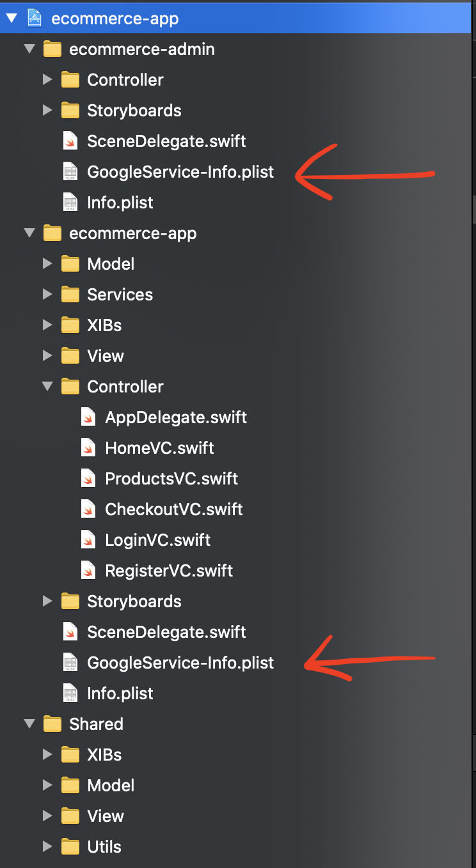Select the Shared group label

point(96,724)
